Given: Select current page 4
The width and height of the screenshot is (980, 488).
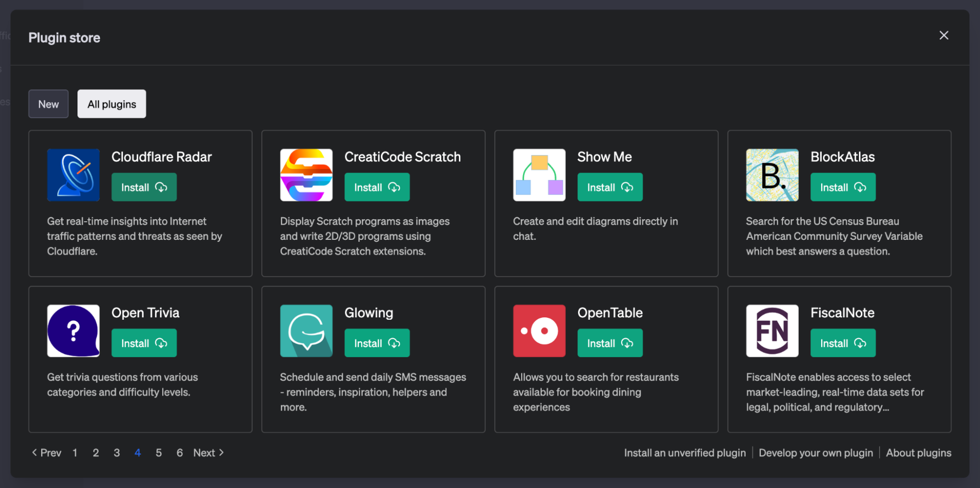Looking at the screenshot, I should (x=138, y=453).
